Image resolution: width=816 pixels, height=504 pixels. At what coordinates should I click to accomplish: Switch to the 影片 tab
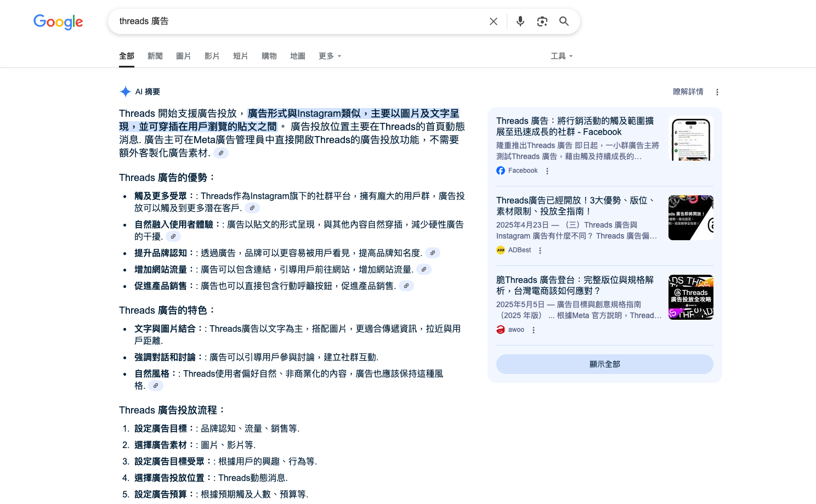coord(212,56)
